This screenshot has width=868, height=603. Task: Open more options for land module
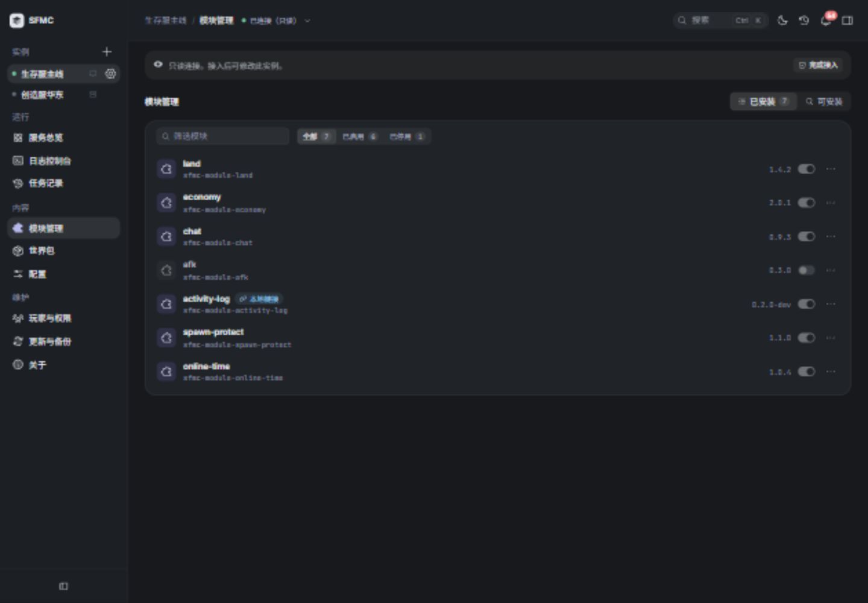pos(831,169)
